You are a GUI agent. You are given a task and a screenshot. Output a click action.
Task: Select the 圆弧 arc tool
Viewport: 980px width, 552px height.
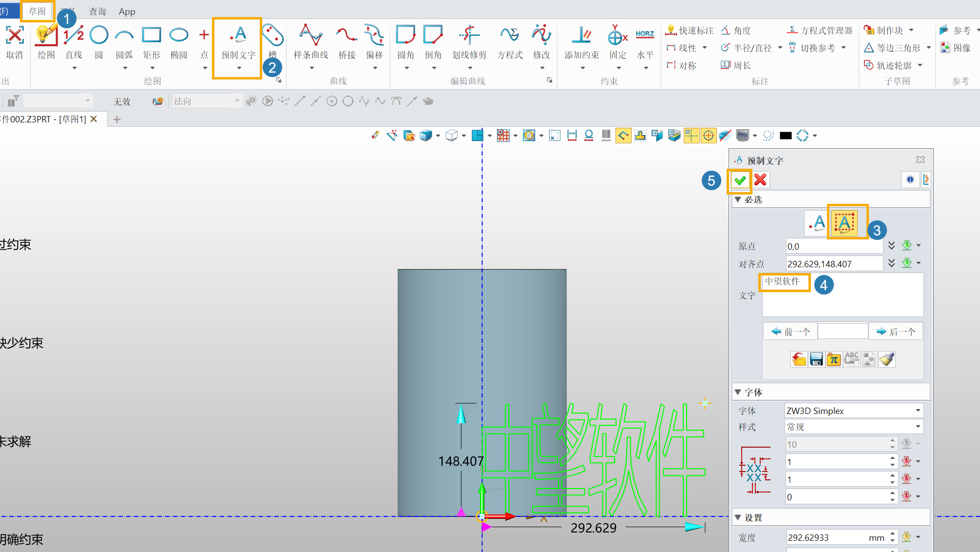[x=124, y=42]
